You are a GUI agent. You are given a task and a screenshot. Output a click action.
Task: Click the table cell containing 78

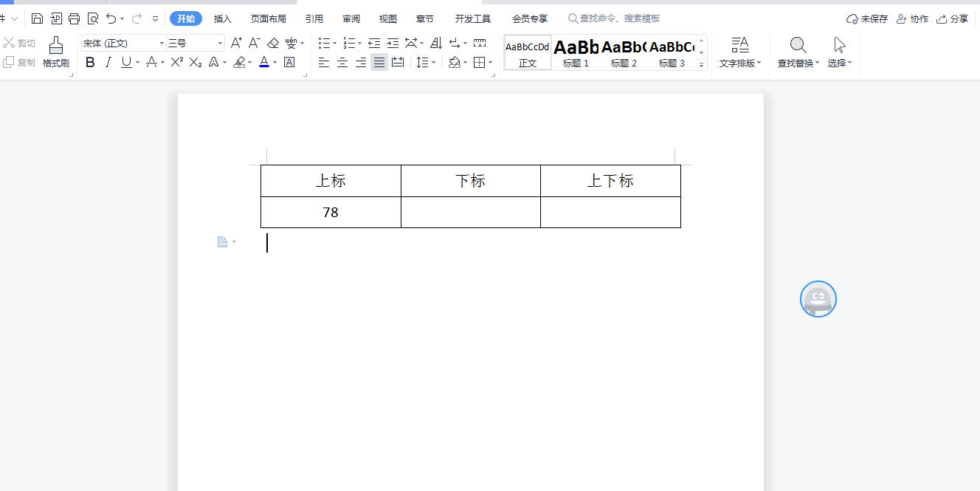click(331, 212)
